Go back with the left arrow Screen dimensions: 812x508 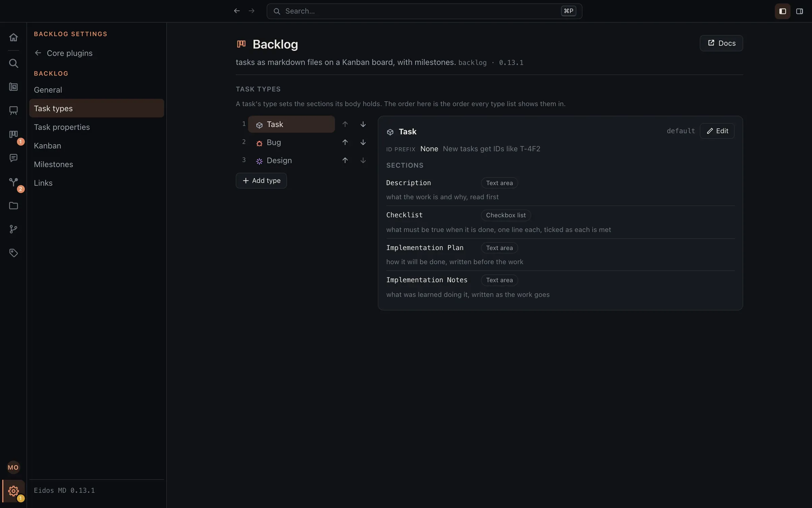click(x=237, y=11)
